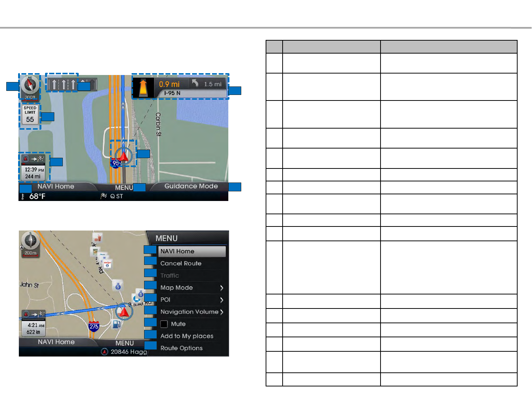Tap the gas station POI icon

116,324
